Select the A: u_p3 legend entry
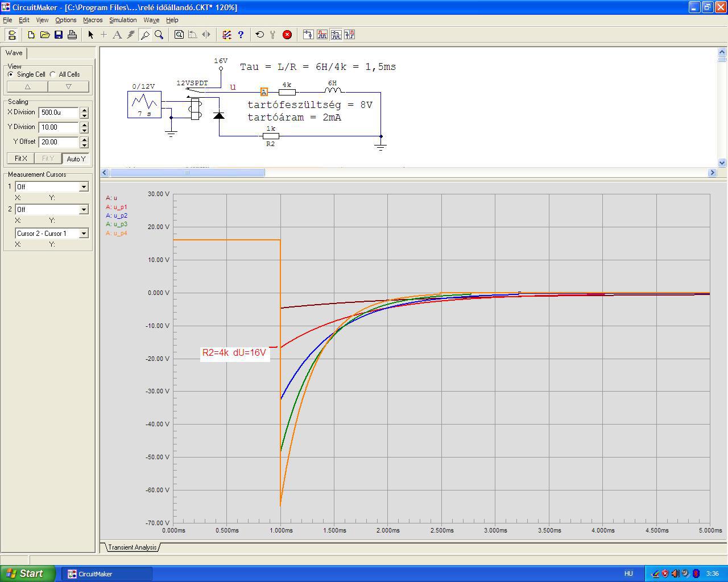This screenshot has width=728, height=582. (117, 225)
